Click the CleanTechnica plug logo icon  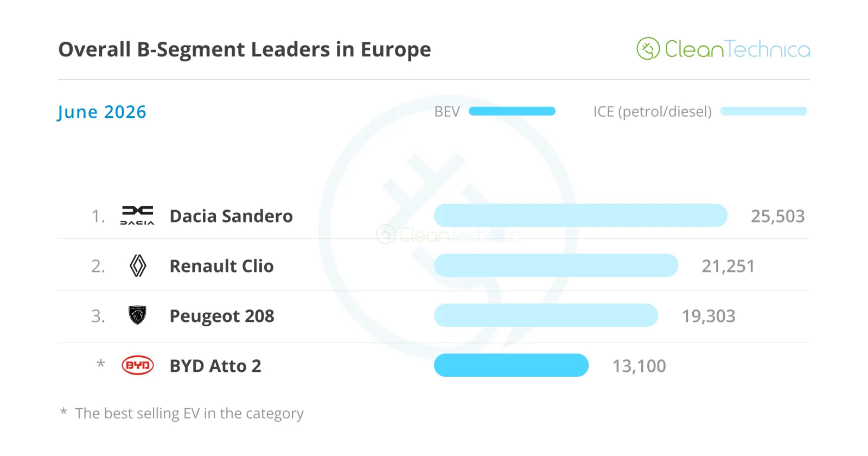pyautogui.click(x=648, y=49)
